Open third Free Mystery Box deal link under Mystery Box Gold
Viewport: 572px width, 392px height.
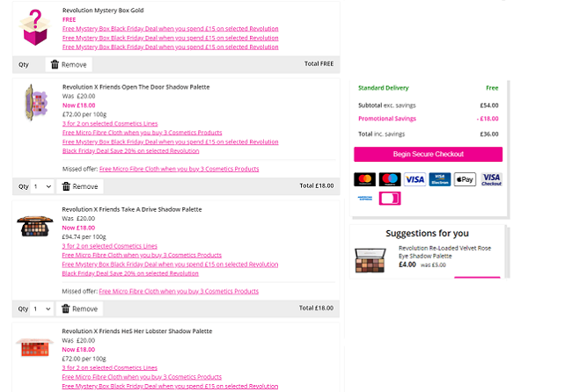click(171, 47)
